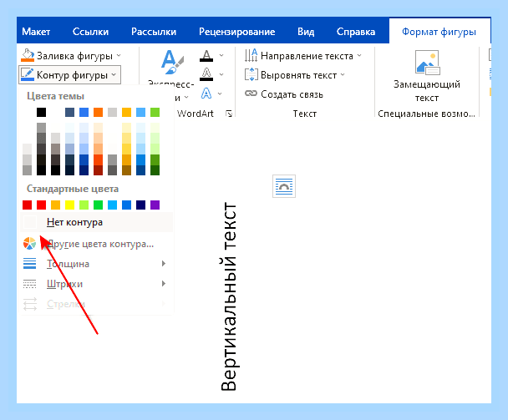The width and height of the screenshot is (508, 420).
Task: Pick the yellow standard color swatch
Action: 69,205
